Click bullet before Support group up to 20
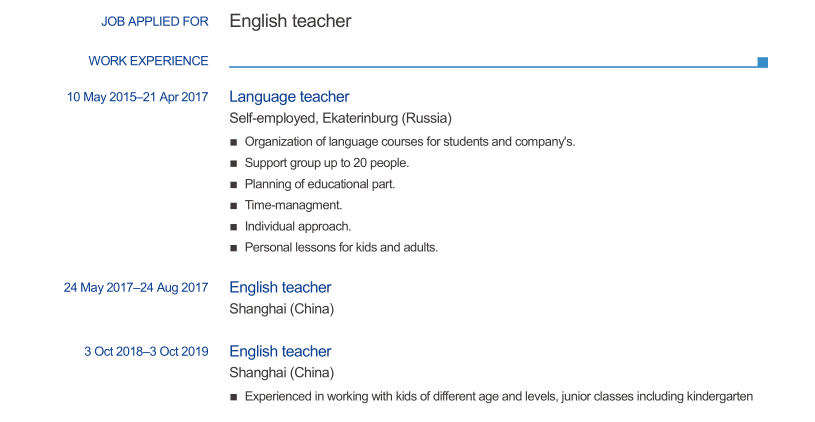815x422 pixels. [x=234, y=164]
